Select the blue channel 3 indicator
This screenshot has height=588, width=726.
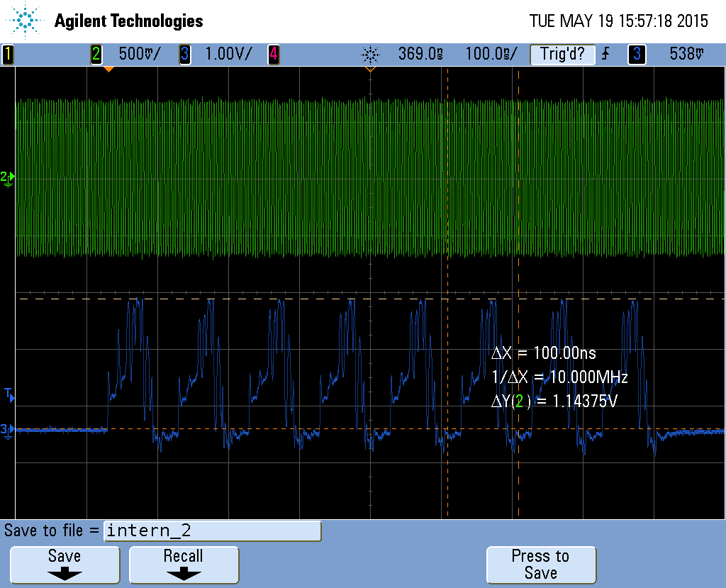point(185,54)
